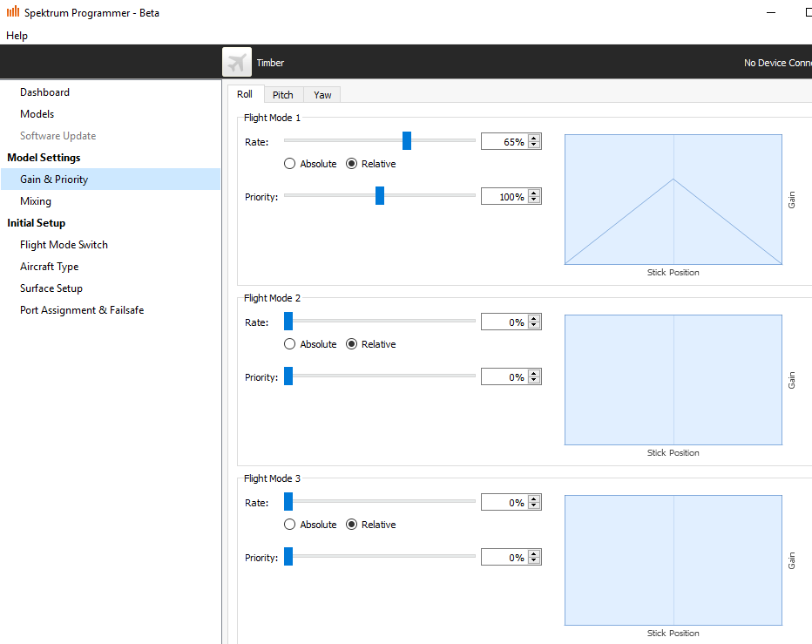Open the Mixing settings page
Viewport: 812px width, 644px height.
click(x=35, y=201)
